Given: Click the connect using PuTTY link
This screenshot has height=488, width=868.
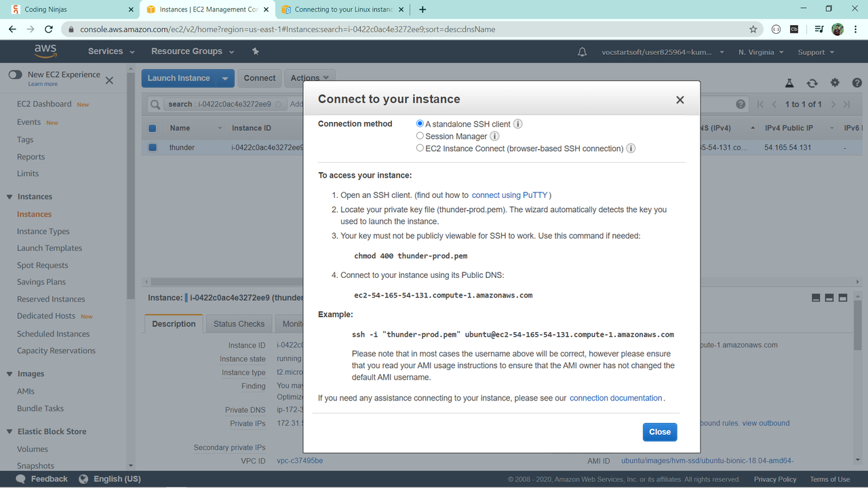Looking at the screenshot, I should coord(509,195).
